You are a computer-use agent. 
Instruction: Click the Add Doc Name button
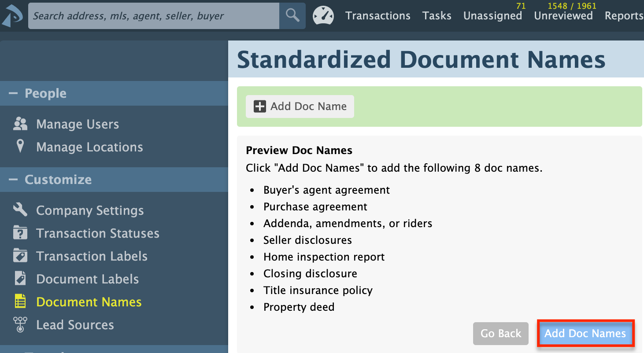click(x=300, y=106)
